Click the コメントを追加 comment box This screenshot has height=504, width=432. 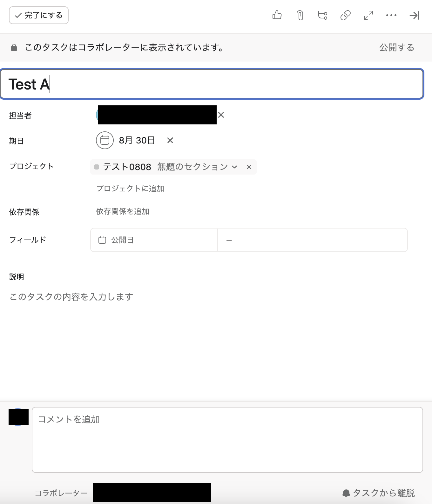(227, 440)
